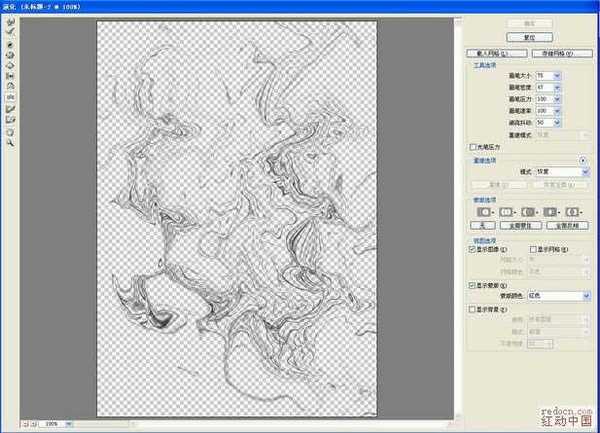This screenshot has height=433, width=600.
Task: Uncheck the 显示蒙版 show mask checkbox
Action: pos(474,285)
